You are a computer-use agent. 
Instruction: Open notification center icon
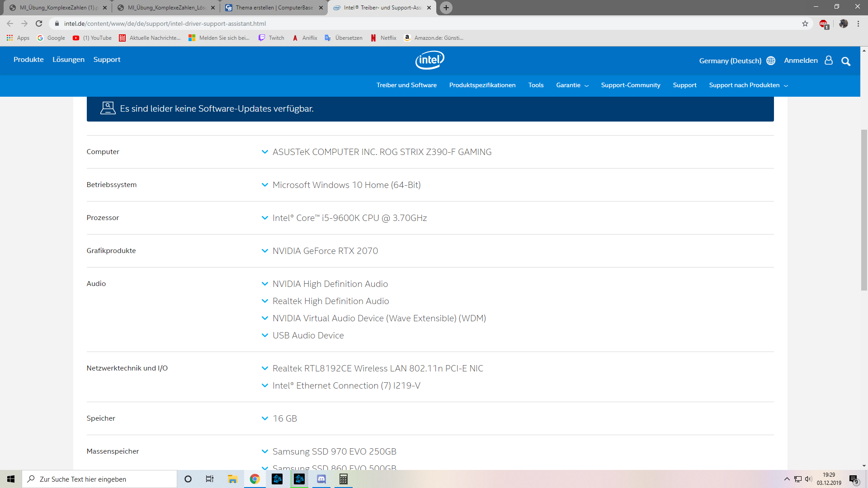click(854, 479)
